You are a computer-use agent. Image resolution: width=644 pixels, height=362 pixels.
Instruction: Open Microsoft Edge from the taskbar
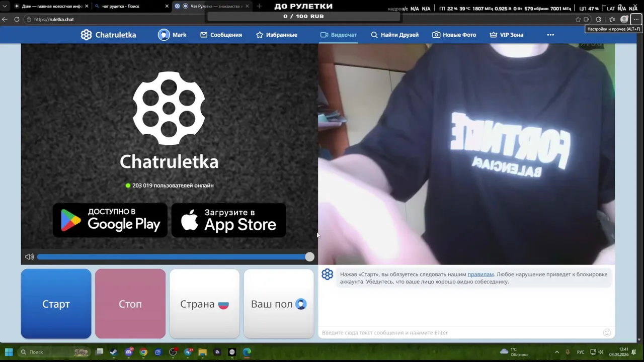tap(247, 352)
